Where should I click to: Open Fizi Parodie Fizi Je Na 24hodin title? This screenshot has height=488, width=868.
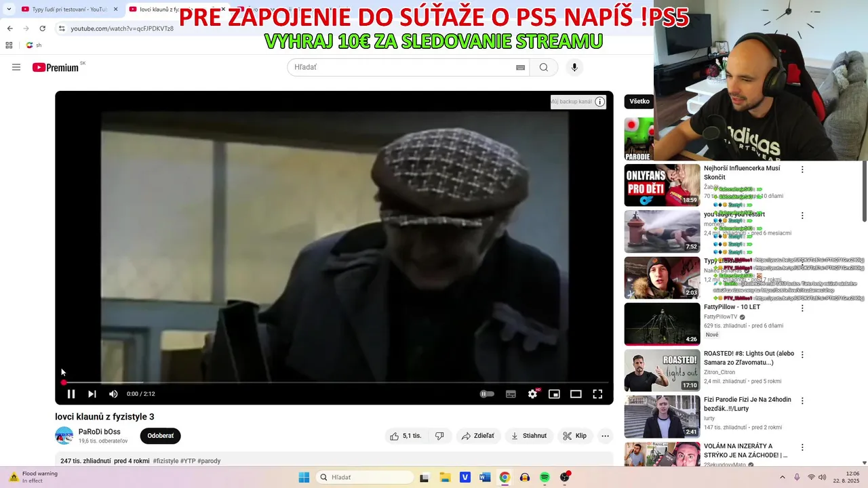[747, 404]
